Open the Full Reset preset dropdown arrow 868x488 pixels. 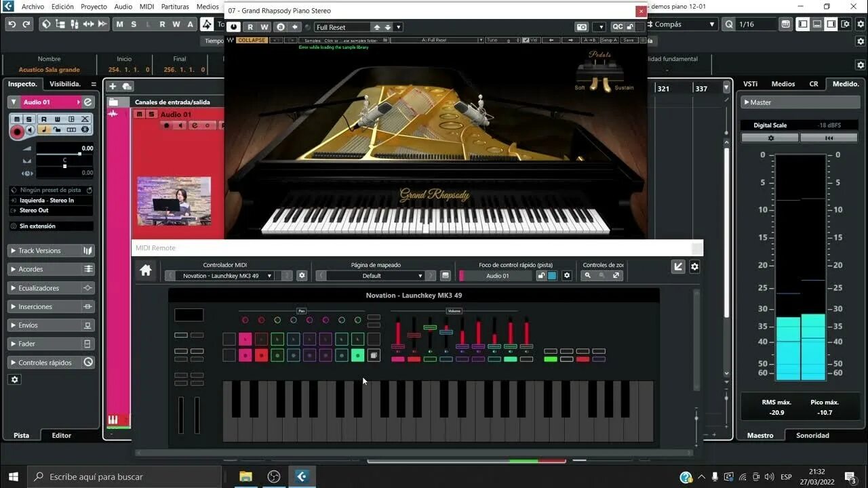pos(398,27)
